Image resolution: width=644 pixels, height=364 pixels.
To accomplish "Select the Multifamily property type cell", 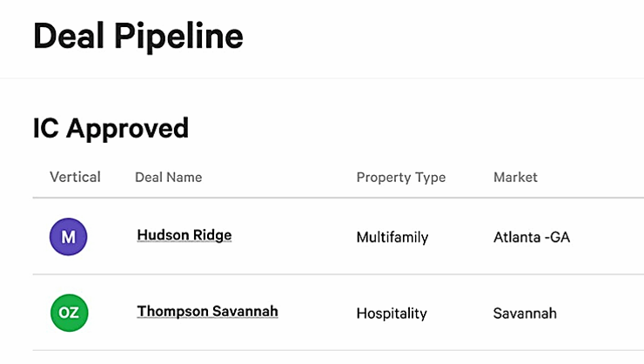I will click(x=392, y=238).
